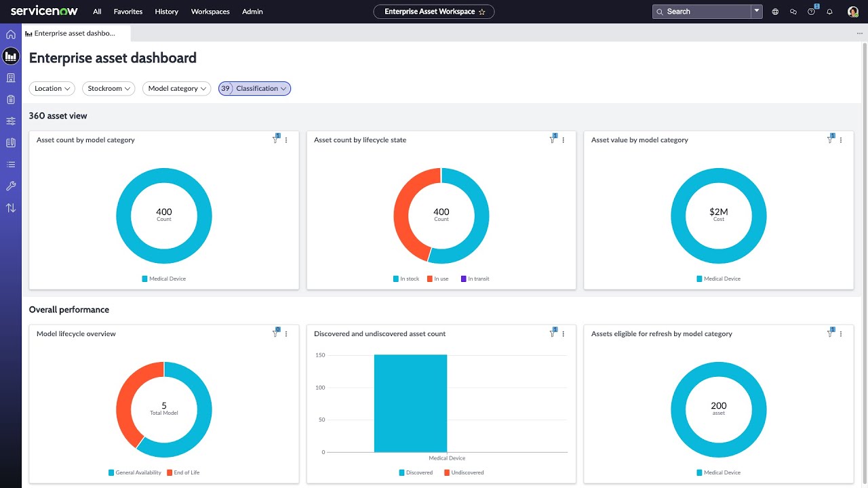The image size is (868, 488).
Task: Open more options on Asset count by lifecycle state
Action: pyautogui.click(x=564, y=140)
